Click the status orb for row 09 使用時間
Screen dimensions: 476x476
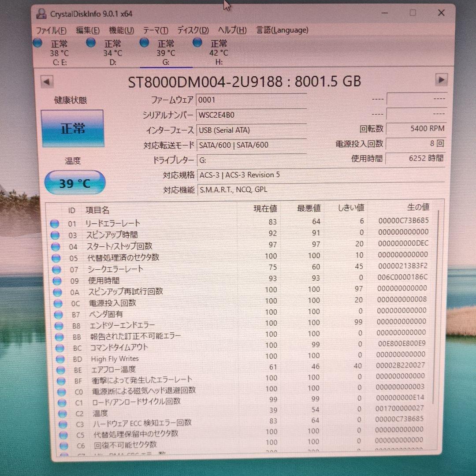[57, 281]
